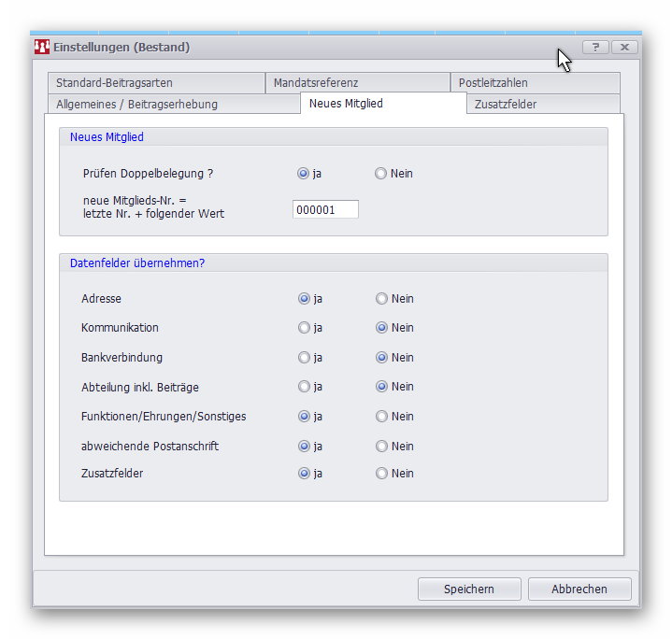Click the Einstellungen app icon in title bar

[42, 47]
